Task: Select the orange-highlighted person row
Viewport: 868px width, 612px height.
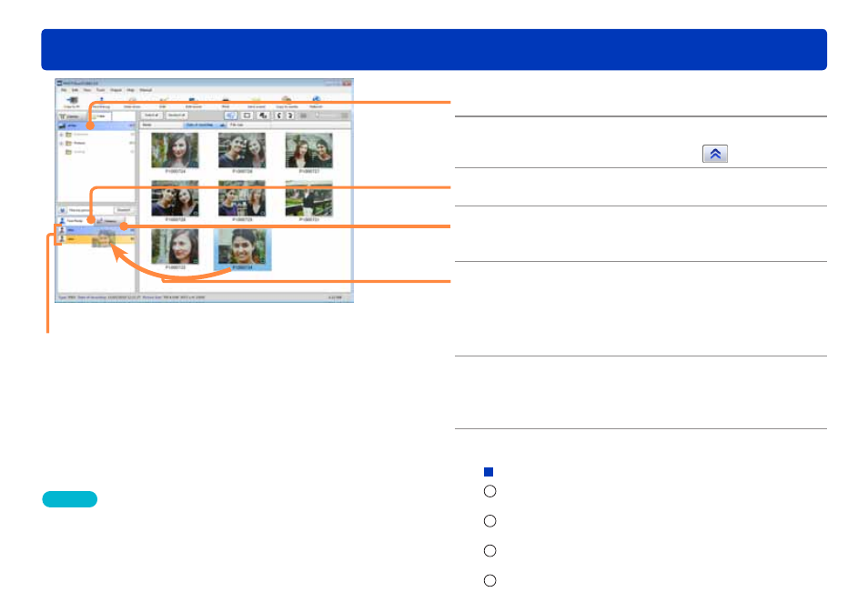Action: tap(96, 239)
